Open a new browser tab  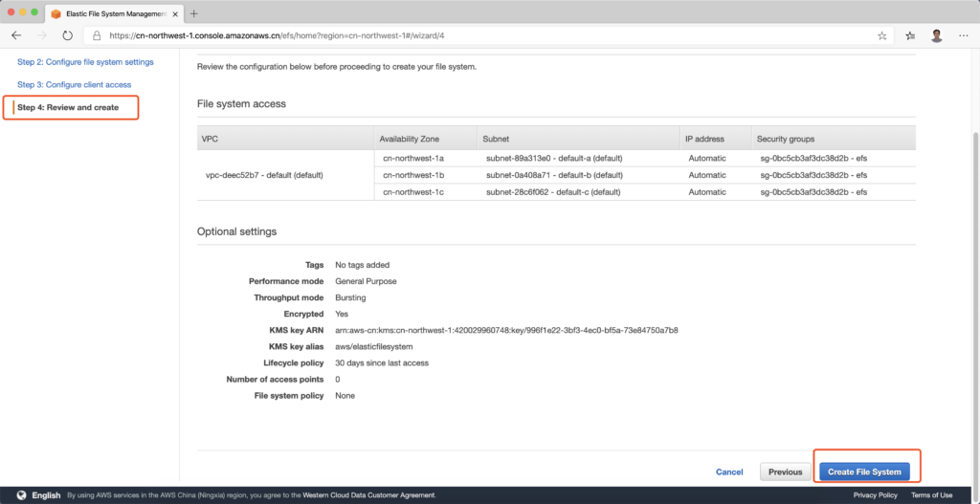pos(194,13)
